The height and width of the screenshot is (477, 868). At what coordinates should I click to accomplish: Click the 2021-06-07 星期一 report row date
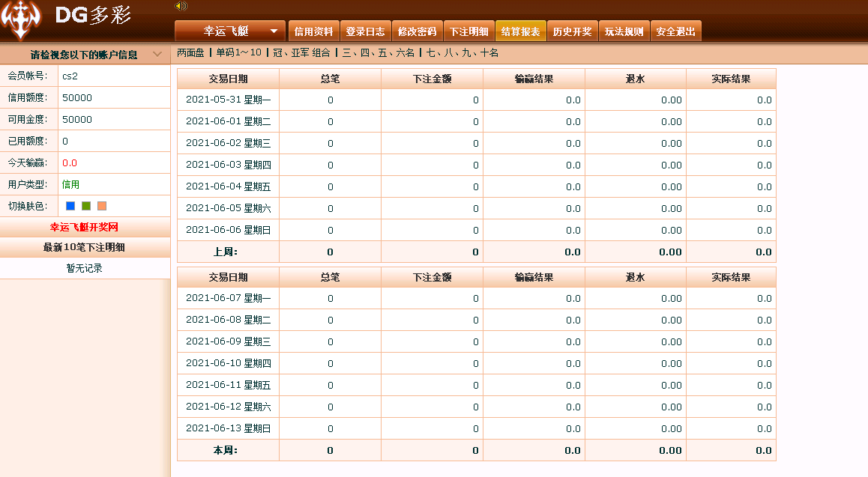pos(228,299)
